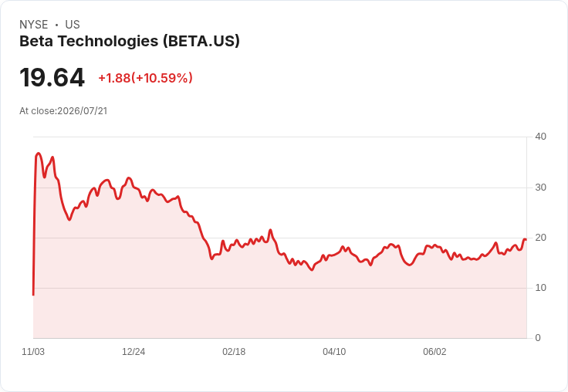
Task: Click the final endpoint of the price line
Action: 526,239
